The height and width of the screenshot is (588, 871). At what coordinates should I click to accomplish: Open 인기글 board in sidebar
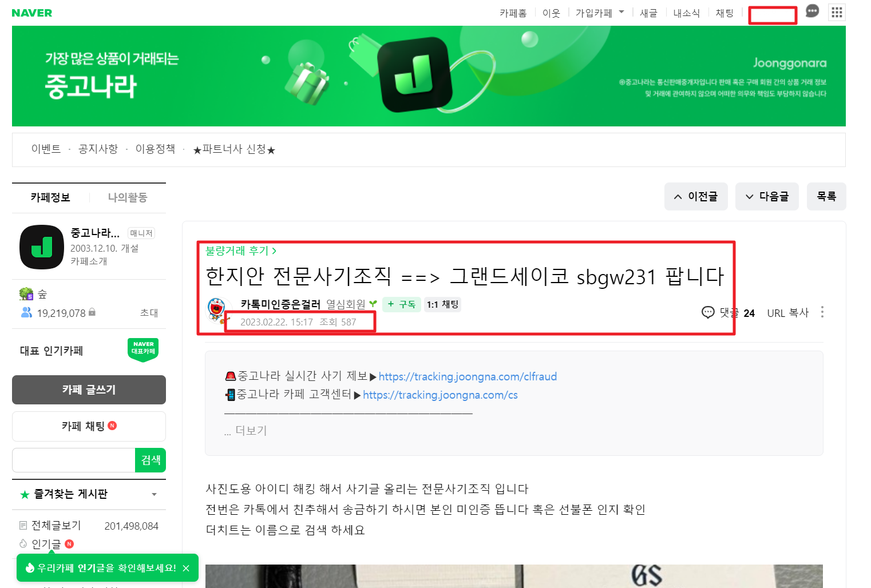(46, 544)
